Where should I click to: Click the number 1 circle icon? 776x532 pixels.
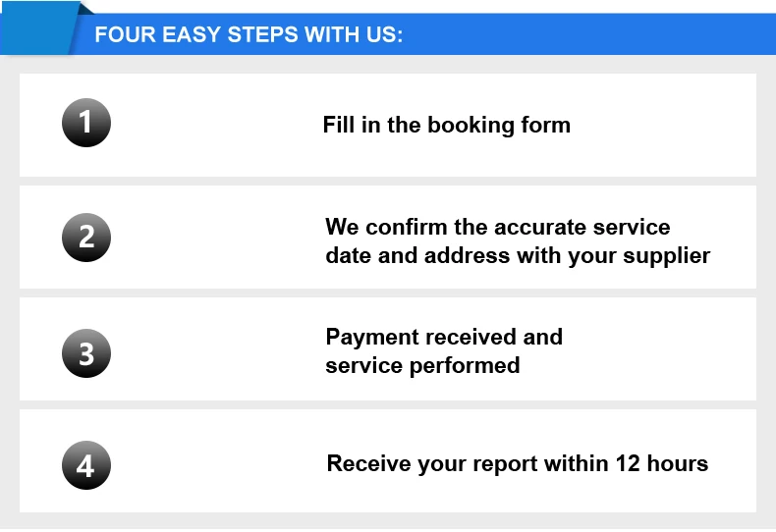coord(86,123)
